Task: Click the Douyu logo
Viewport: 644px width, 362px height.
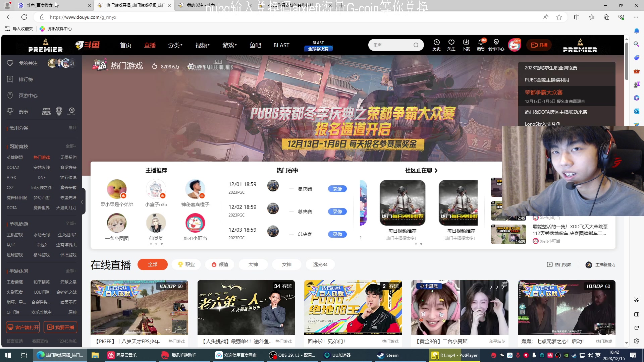Action: [x=88, y=45]
